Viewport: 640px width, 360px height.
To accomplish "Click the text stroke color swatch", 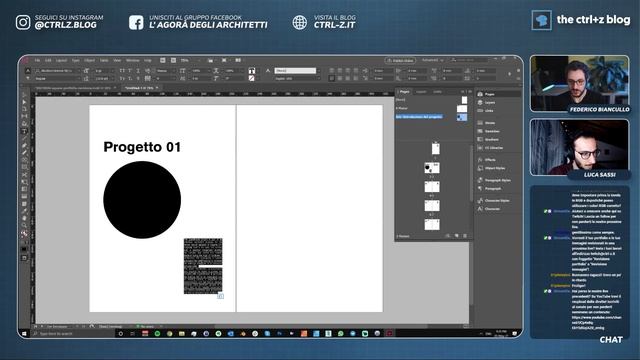I will (x=251, y=78).
